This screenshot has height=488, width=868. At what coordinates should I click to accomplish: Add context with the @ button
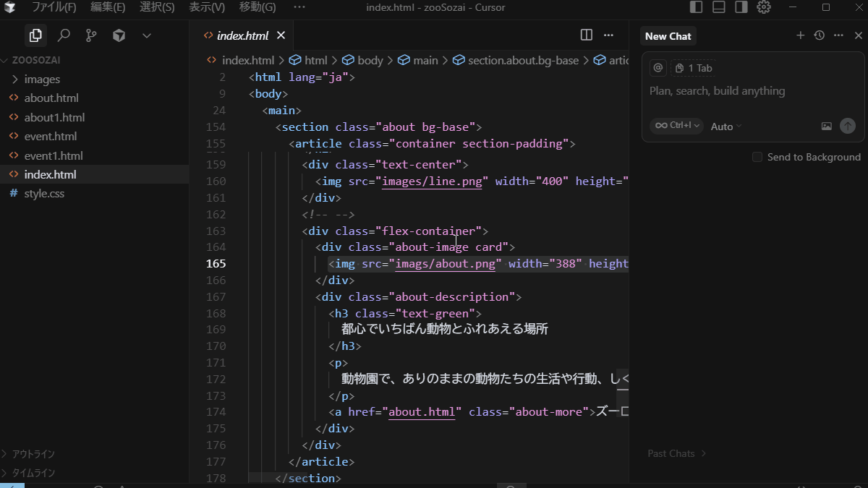point(658,68)
